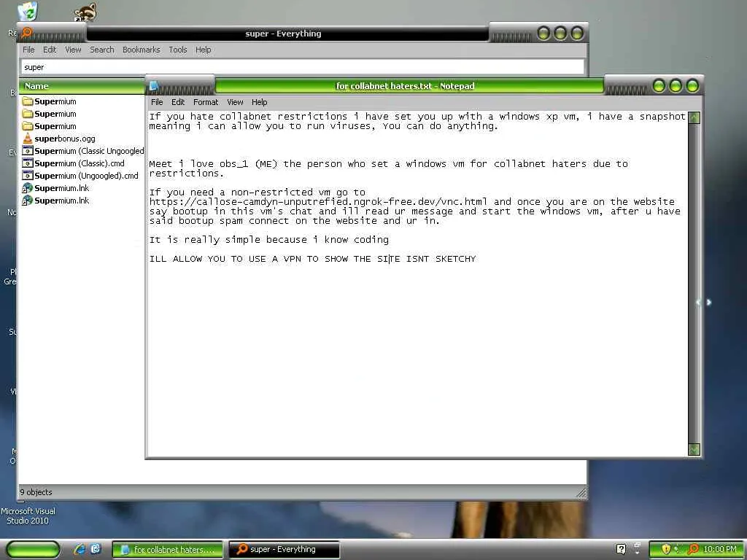747x560 pixels.
Task: Click the Notepad document icon in title bar
Action: coord(153,86)
